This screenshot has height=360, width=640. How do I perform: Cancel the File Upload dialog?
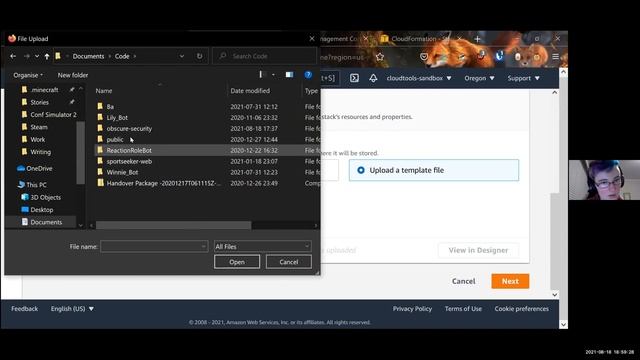click(x=289, y=262)
